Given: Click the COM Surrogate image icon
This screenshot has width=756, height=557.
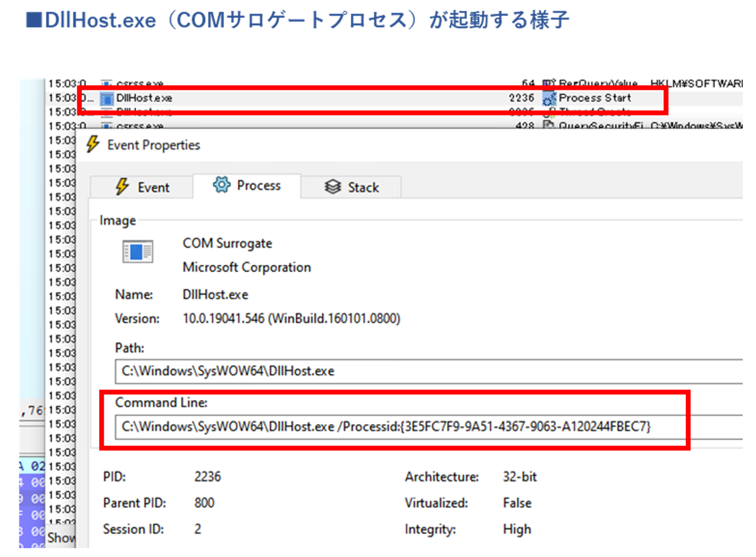Looking at the screenshot, I should point(138,252).
